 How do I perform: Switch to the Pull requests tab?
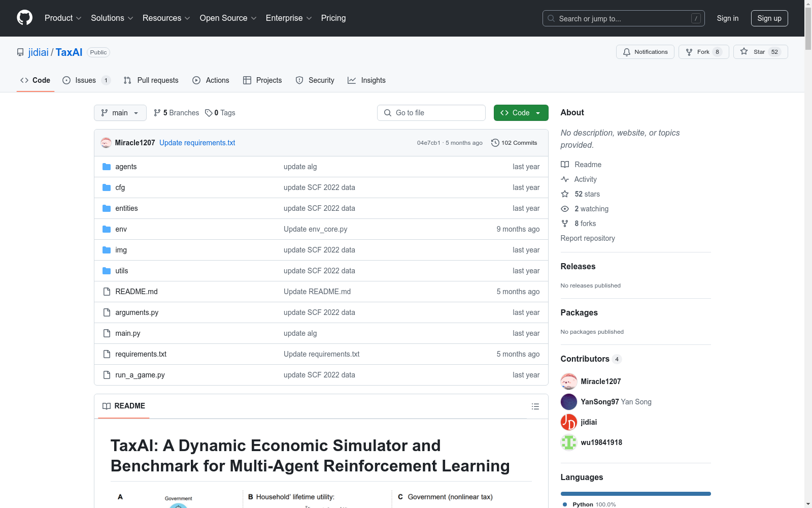151,80
